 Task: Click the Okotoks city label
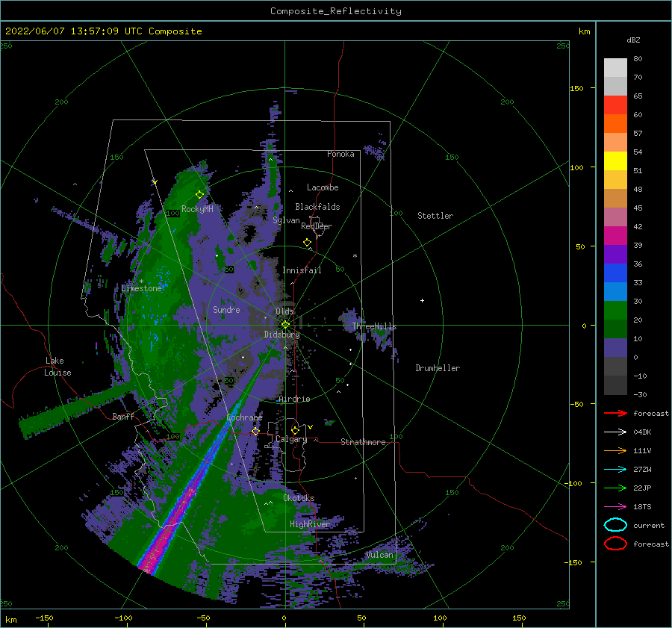pyautogui.click(x=299, y=497)
